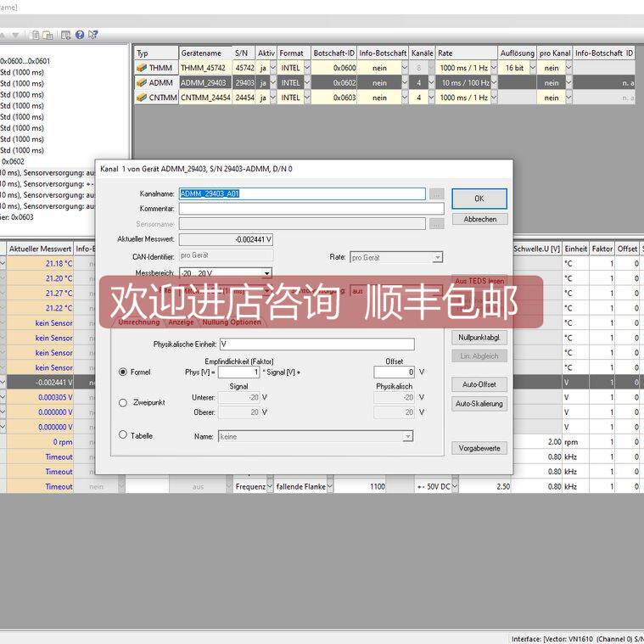
Task: Click the Offset value field
Action: point(395,372)
